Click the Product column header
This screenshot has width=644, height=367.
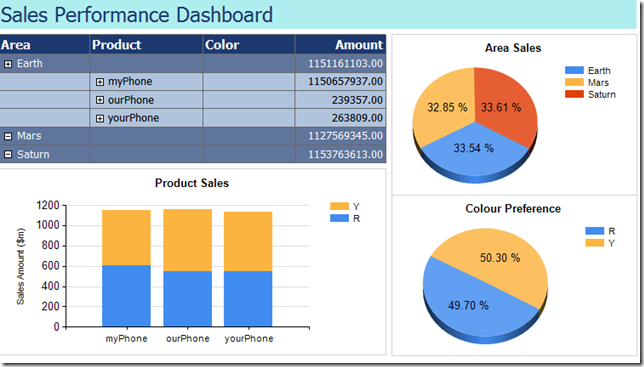pyautogui.click(x=146, y=44)
